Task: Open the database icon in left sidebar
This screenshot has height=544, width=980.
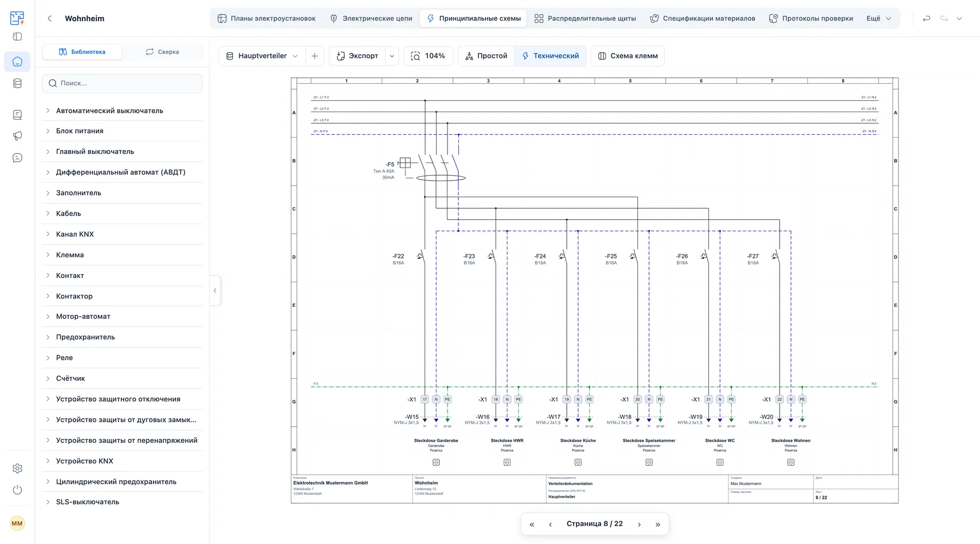Action: pos(17,83)
